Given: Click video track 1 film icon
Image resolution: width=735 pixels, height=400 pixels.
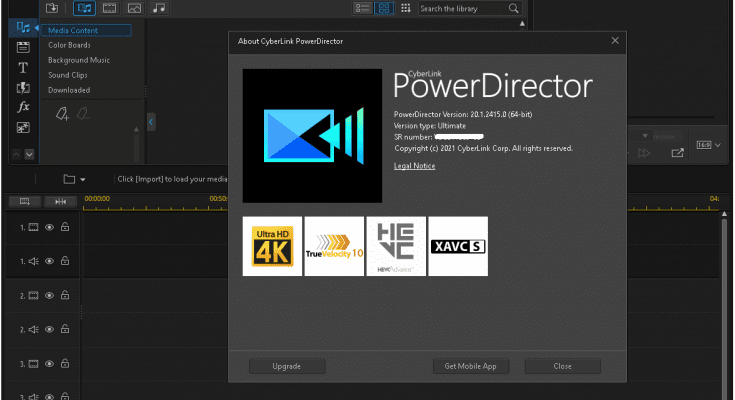Looking at the screenshot, I should point(33,227).
